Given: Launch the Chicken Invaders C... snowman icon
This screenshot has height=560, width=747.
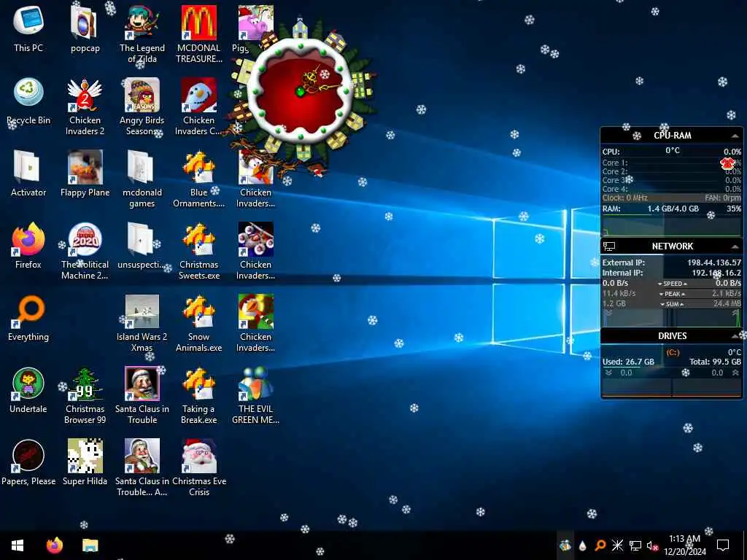Looking at the screenshot, I should pos(198,106).
